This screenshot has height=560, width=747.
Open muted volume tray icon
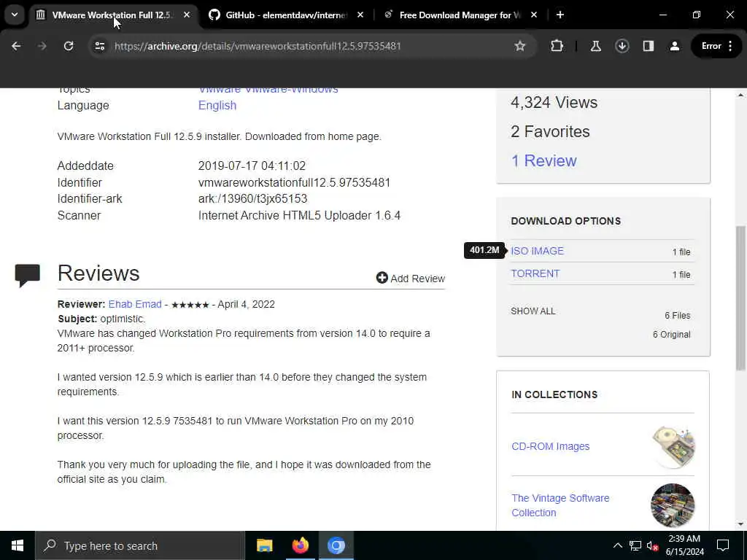click(652, 545)
